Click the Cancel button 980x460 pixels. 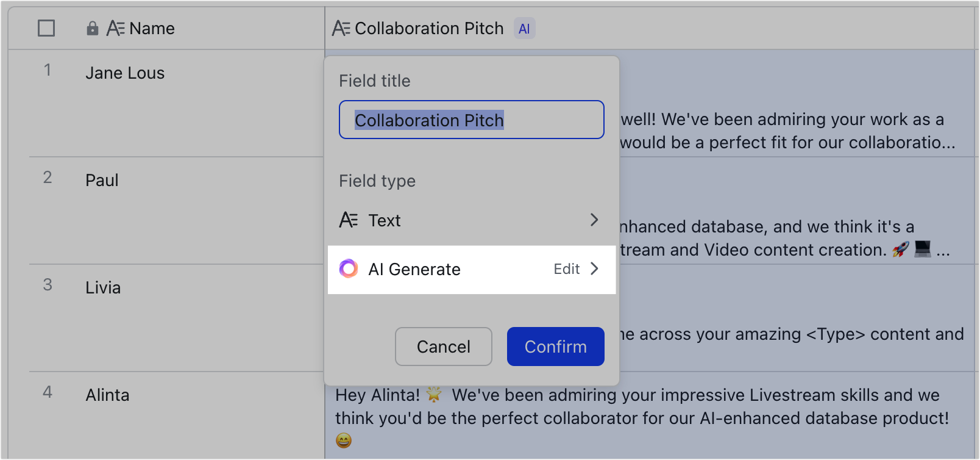(443, 347)
